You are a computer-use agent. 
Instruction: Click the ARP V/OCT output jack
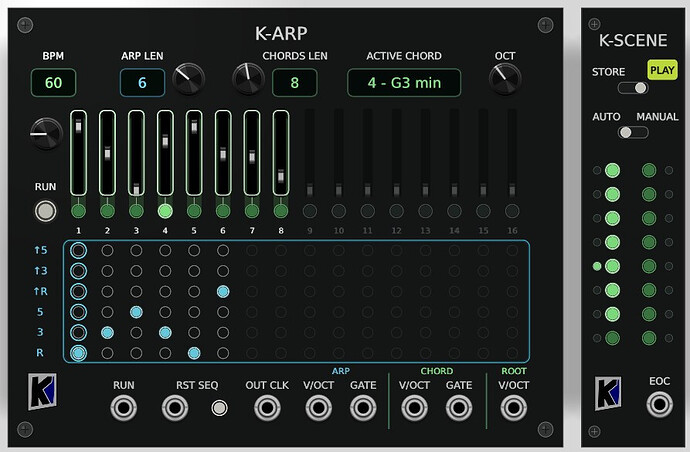tap(319, 408)
